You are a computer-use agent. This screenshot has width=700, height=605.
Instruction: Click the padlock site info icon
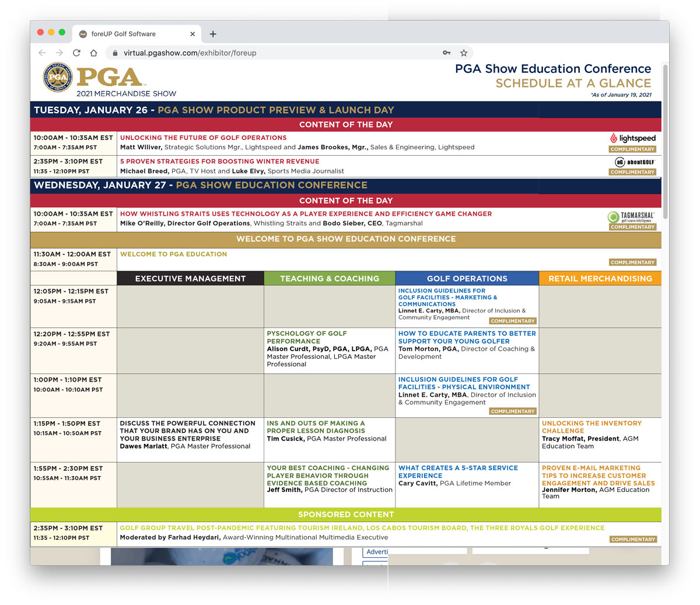[x=114, y=53]
